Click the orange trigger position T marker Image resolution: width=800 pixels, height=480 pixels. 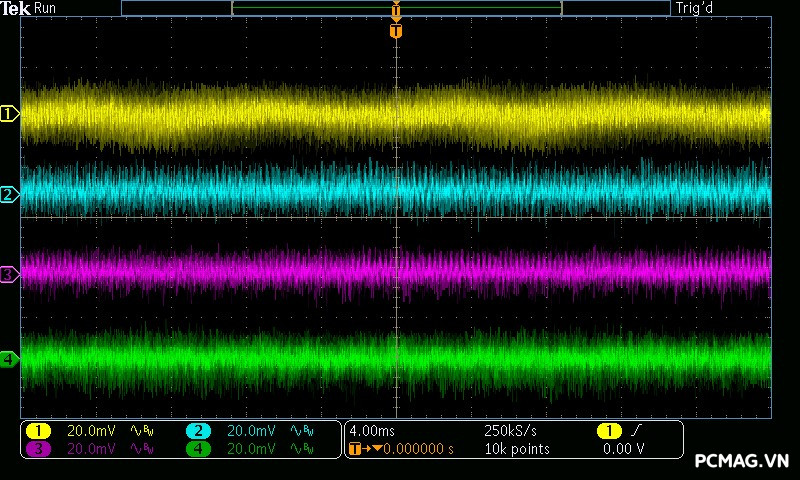tap(396, 31)
